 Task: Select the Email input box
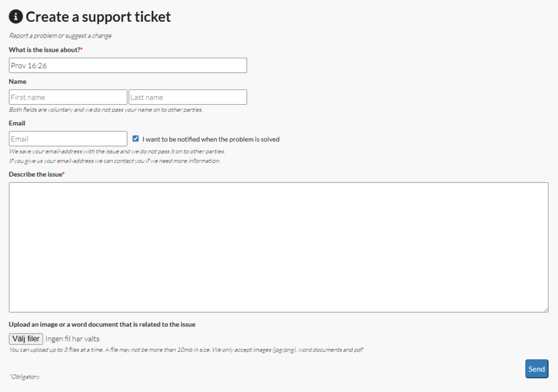(68, 139)
